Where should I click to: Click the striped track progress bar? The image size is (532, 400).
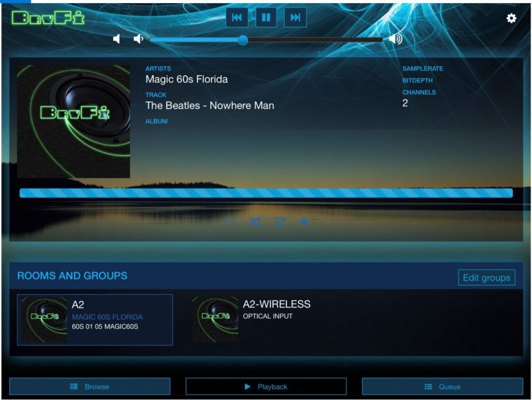(x=266, y=193)
